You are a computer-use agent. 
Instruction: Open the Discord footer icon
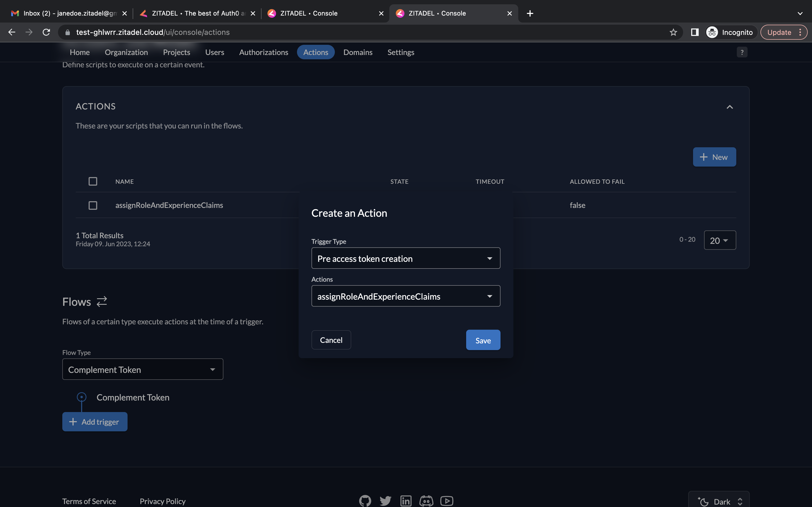point(426,501)
